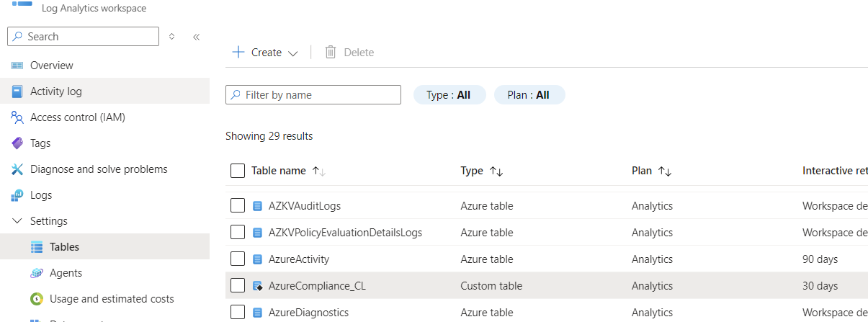Click the "30 days" retention value
This screenshot has width=868, height=322.
coord(820,286)
